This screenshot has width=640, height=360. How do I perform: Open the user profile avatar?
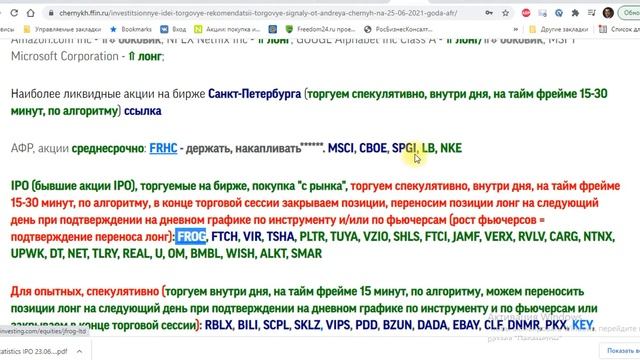(608, 13)
